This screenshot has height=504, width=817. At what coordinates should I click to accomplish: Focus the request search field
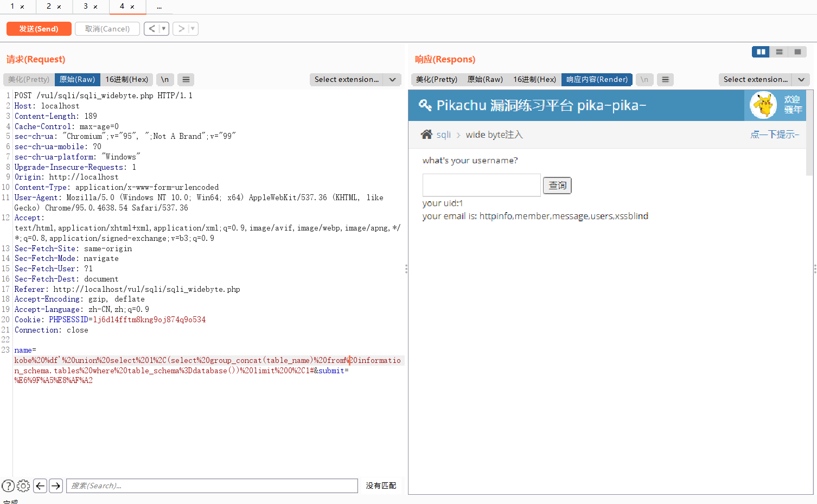click(x=212, y=486)
